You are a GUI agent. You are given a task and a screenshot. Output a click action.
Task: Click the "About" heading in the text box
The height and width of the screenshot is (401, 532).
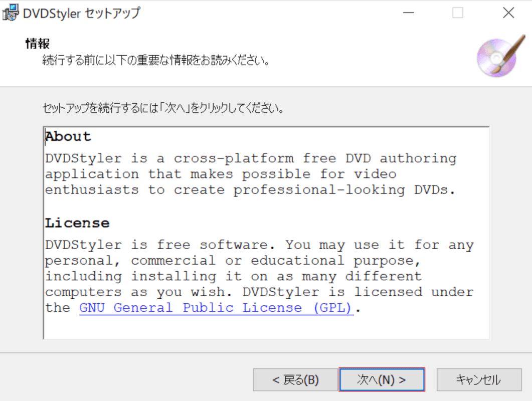tap(68, 136)
